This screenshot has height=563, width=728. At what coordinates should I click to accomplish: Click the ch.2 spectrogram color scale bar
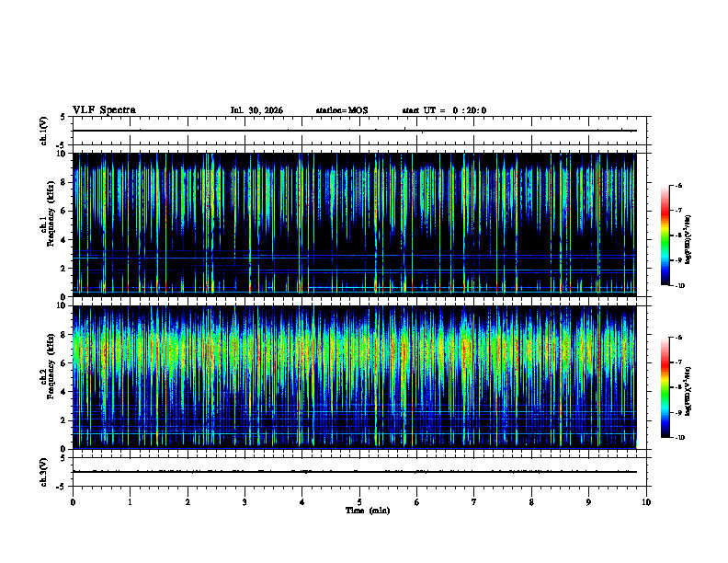pyautogui.click(x=665, y=387)
